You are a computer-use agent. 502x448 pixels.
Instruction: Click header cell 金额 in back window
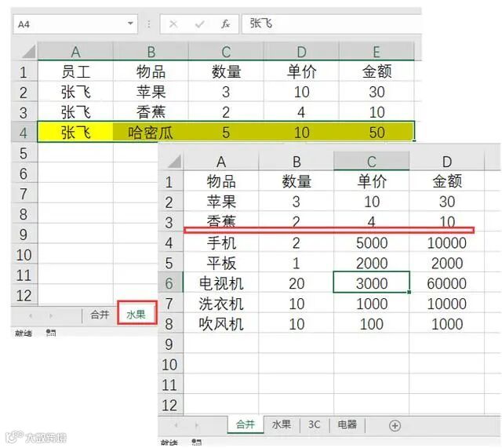click(376, 71)
